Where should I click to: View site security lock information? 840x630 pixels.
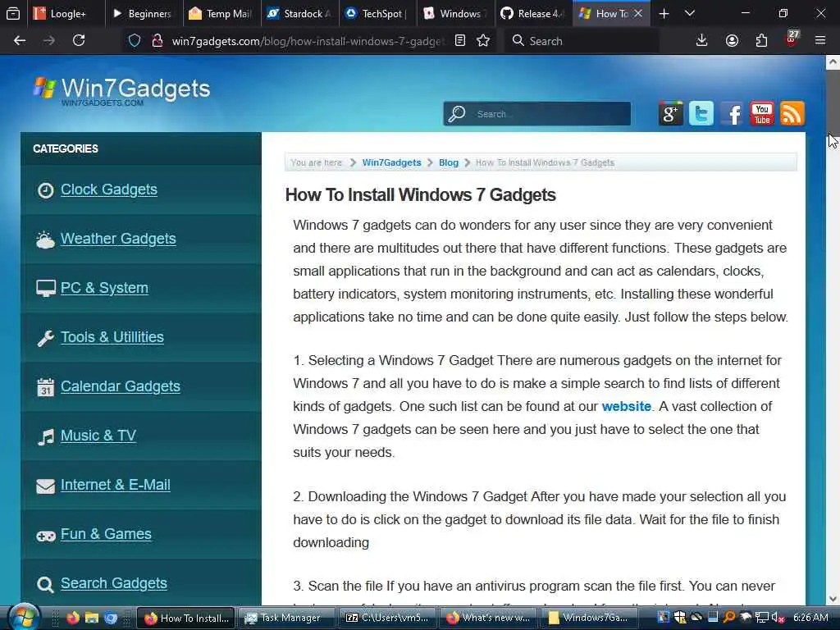[157, 41]
